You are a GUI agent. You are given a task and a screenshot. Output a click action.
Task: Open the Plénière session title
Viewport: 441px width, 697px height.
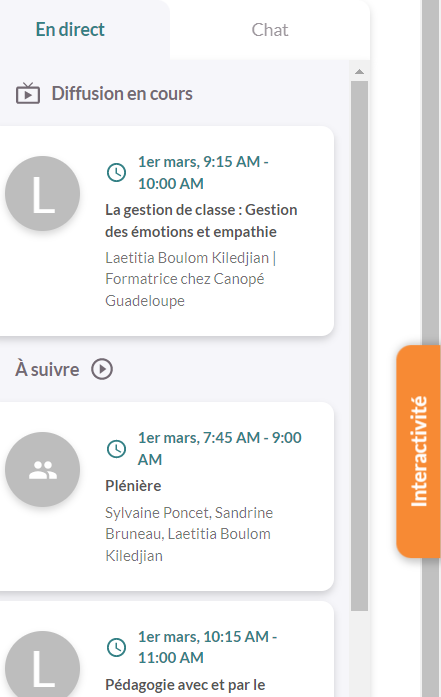coord(133,486)
